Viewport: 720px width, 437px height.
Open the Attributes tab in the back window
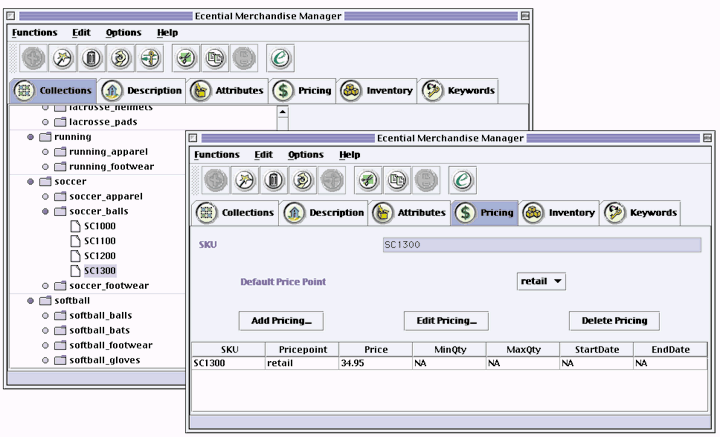pos(228,90)
